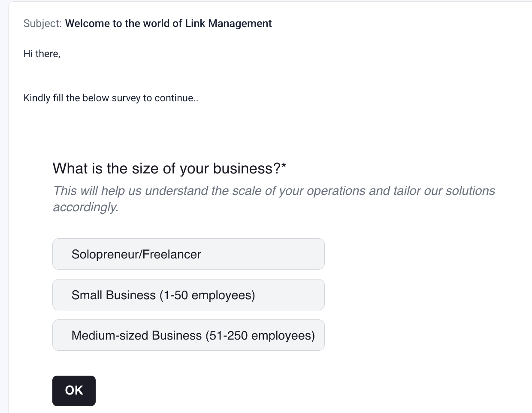The image size is (532, 413).
Task: Click the survey question heading
Action: (x=170, y=168)
